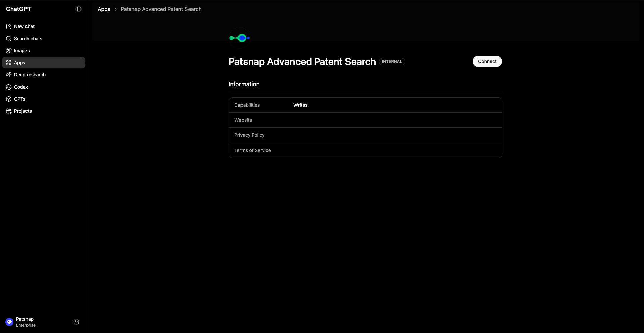Screen dimensions: 644x333
Task: Click the Apps grid icon
Action: tap(9, 63)
